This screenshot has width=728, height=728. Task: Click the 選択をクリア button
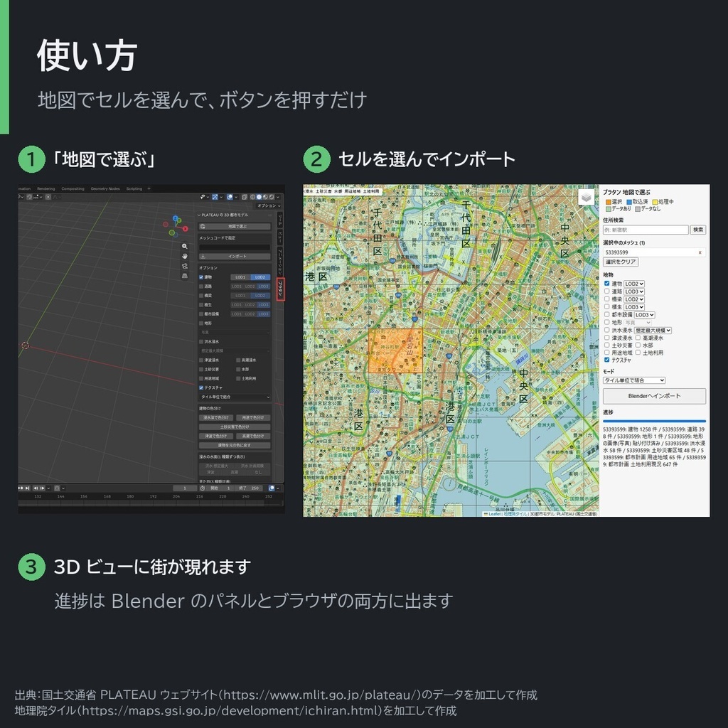[x=621, y=262]
